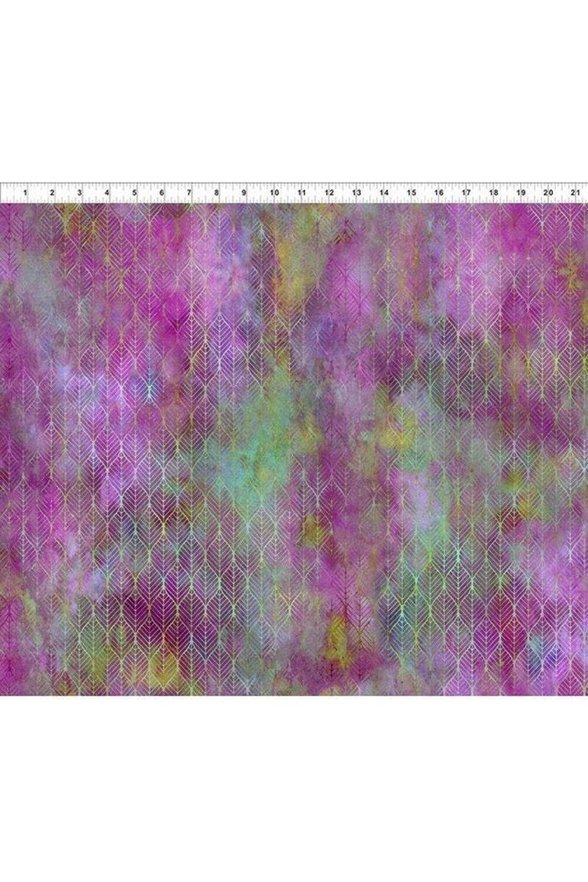
Task: Click the purple leaf-pattern fabric image
Action: (x=294, y=449)
